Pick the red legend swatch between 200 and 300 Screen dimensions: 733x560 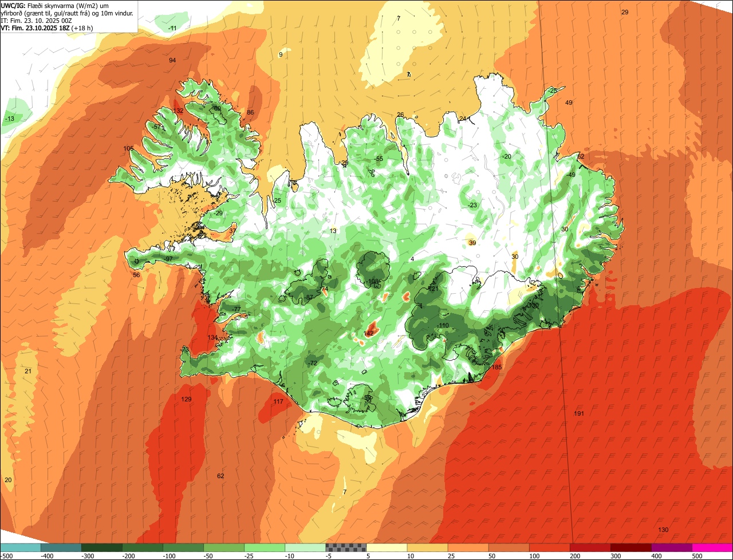click(x=590, y=548)
